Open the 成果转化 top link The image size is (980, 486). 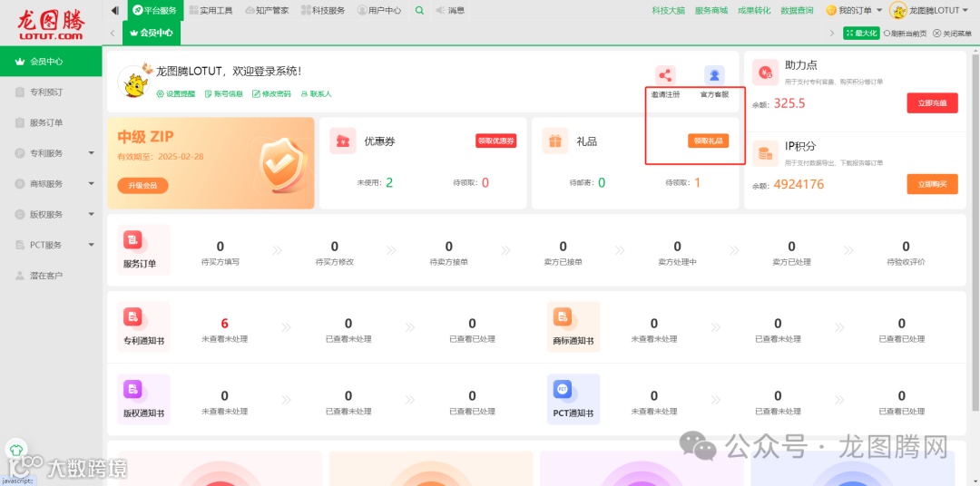click(754, 10)
